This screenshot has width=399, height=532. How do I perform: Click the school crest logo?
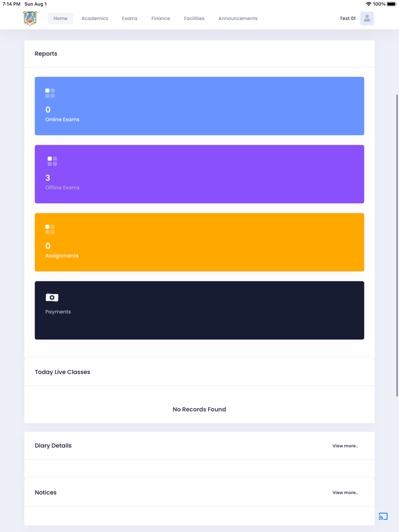(30, 18)
